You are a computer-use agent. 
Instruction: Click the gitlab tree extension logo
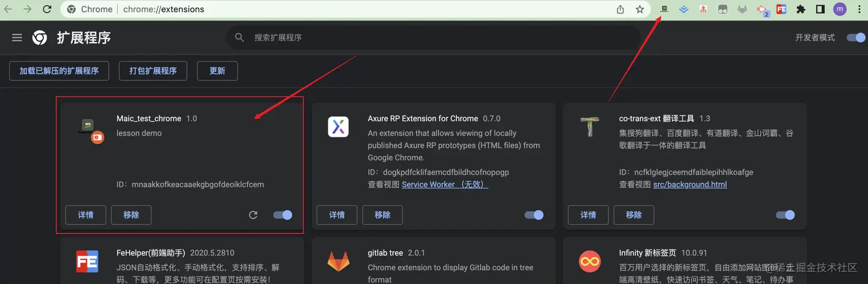(x=338, y=262)
